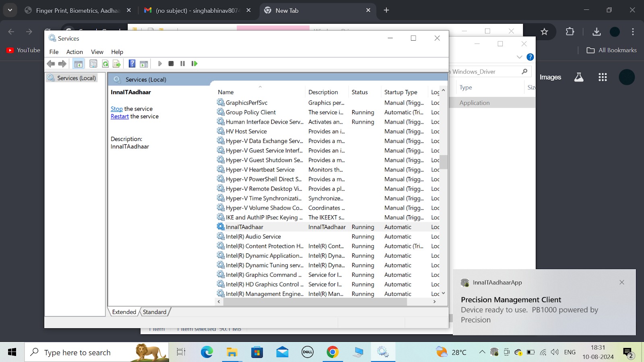Screen dimensions: 644x362
Task: Open File Explorer from the taskbar
Action: tap(232, 352)
